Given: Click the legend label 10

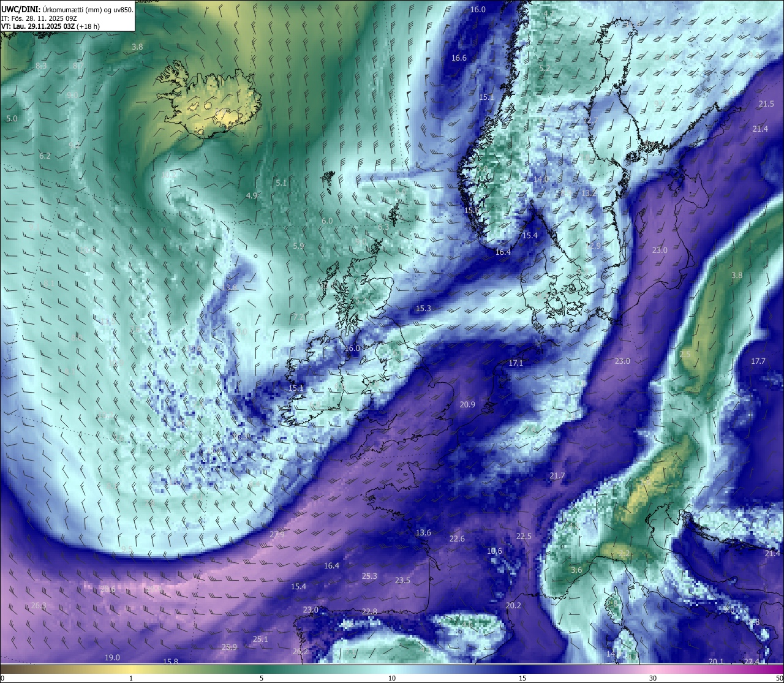Looking at the screenshot, I should (392, 678).
